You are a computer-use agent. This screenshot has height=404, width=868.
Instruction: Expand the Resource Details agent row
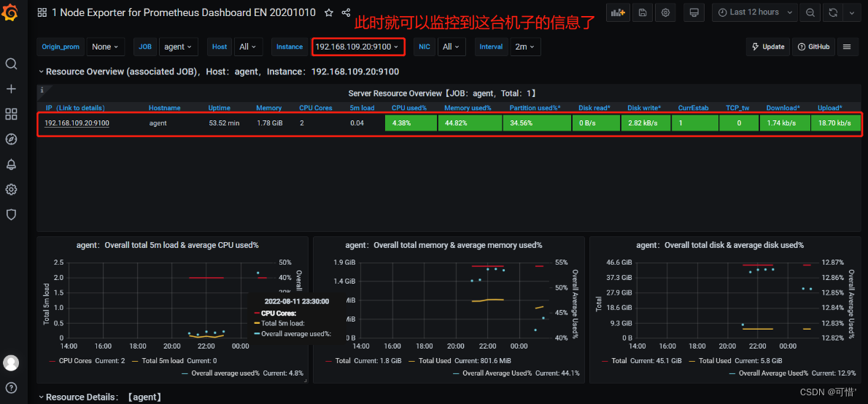pos(99,397)
